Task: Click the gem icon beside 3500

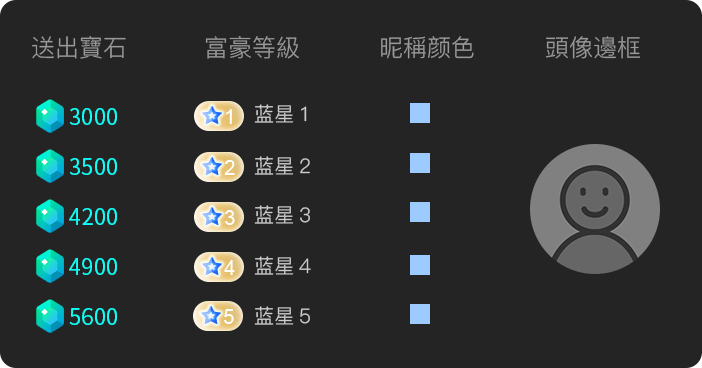Action: [50, 166]
